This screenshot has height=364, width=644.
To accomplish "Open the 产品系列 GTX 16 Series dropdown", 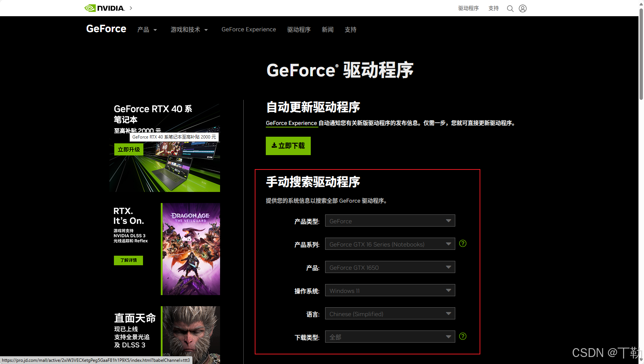I will tap(390, 244).
